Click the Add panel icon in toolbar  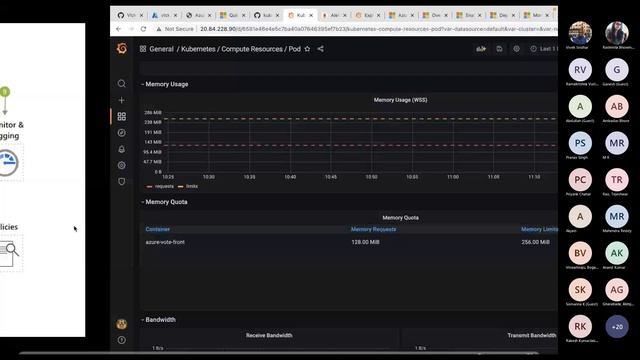[481, 49]
